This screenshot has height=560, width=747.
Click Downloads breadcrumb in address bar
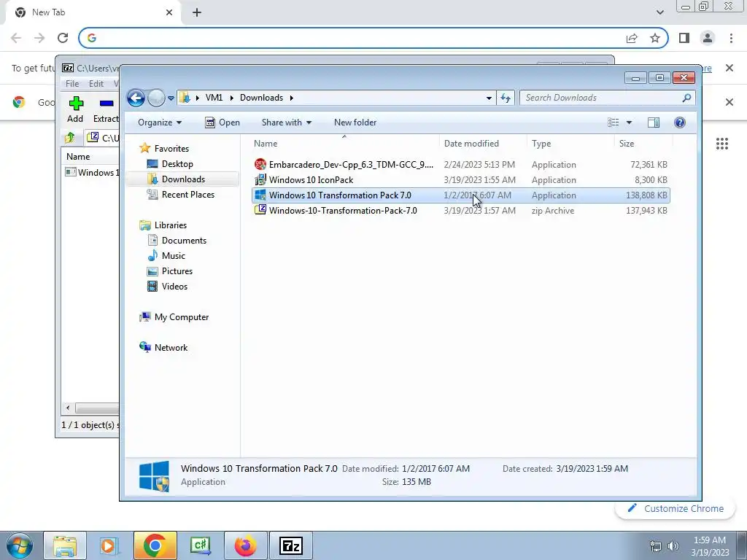click(x=262, y=98)
